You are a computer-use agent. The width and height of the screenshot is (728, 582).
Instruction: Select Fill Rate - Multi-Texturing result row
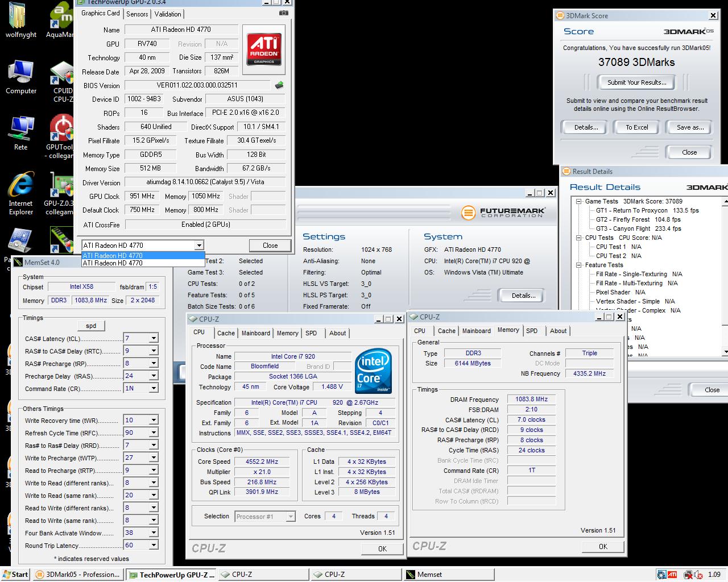[636, 283]
